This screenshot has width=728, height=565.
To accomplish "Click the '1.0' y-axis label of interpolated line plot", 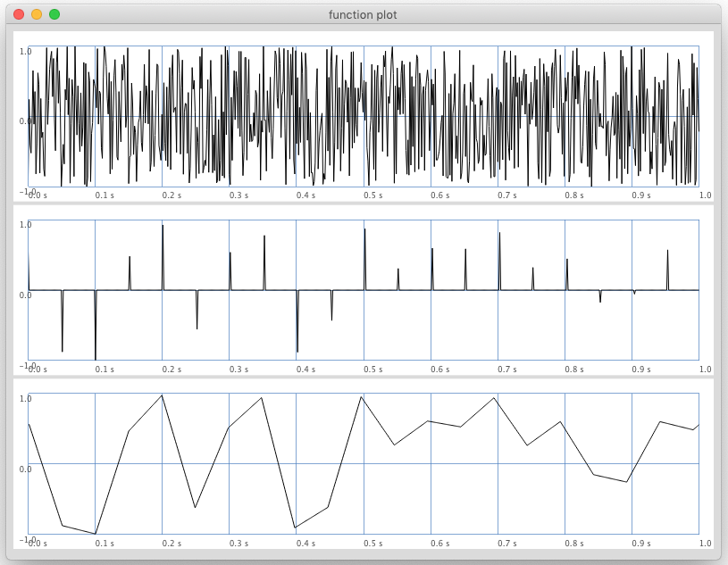I will coord(25,399).
